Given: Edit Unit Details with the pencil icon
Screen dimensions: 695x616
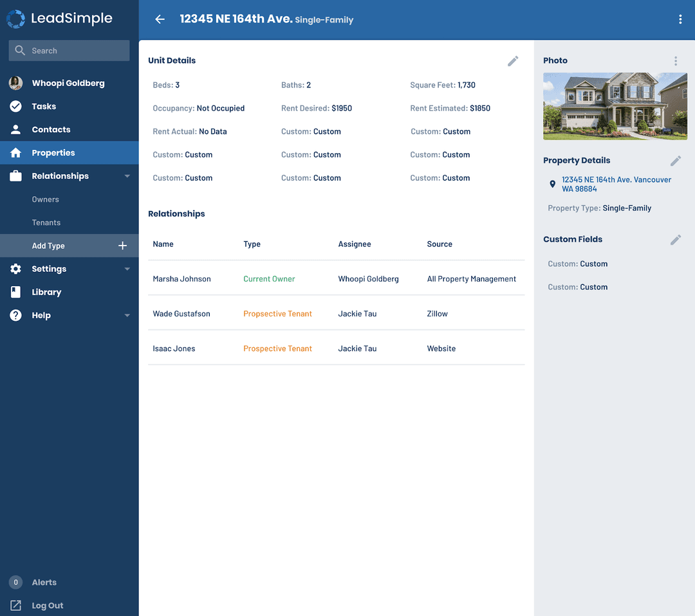Looking at the screenshot, I should click(x=513, y=60).
